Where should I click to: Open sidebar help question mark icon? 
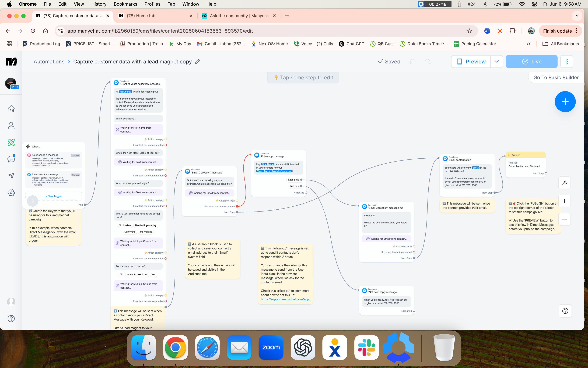(x=11, y=318)
